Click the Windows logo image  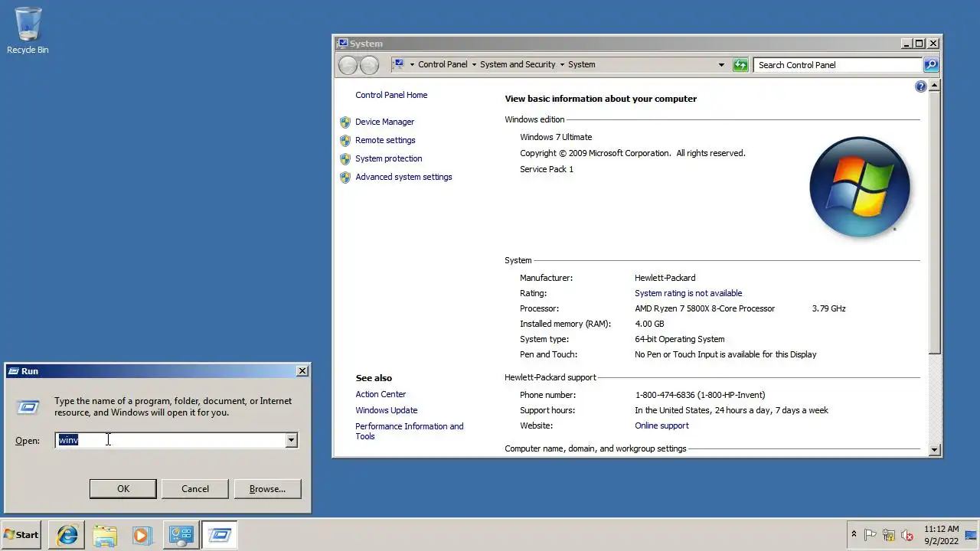tap(860, 187)
